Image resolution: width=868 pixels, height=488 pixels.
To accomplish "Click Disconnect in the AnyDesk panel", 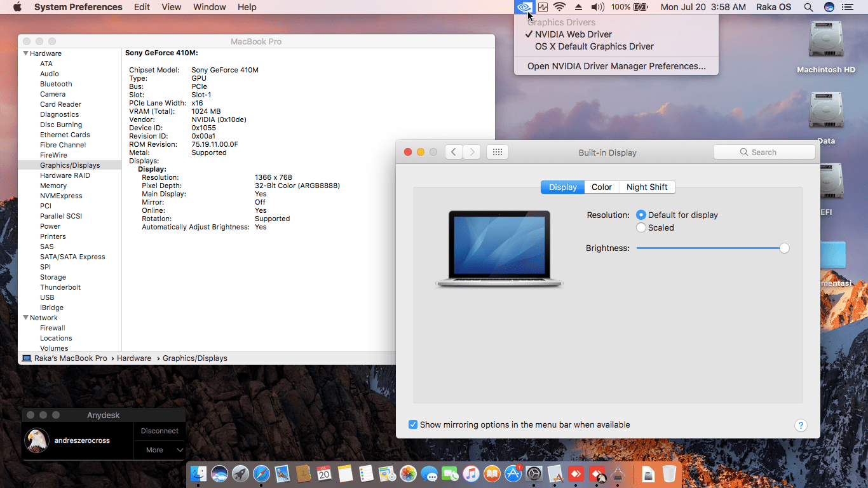I will pos(159,431).
